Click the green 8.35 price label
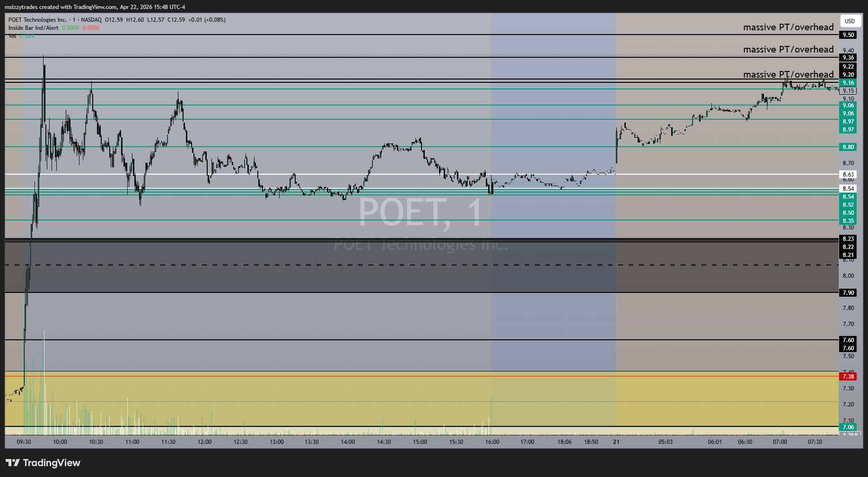Screen dimensions: 868x477 coord(849,221)
